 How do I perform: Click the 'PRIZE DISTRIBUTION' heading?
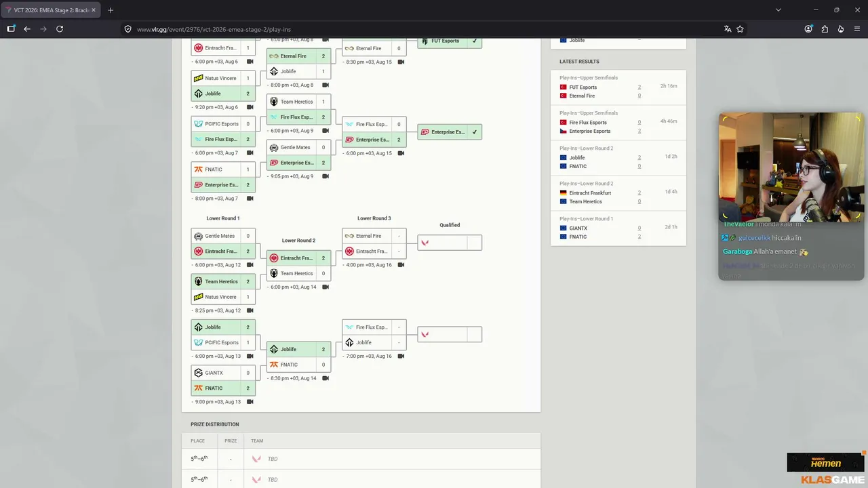pos(215,424)
